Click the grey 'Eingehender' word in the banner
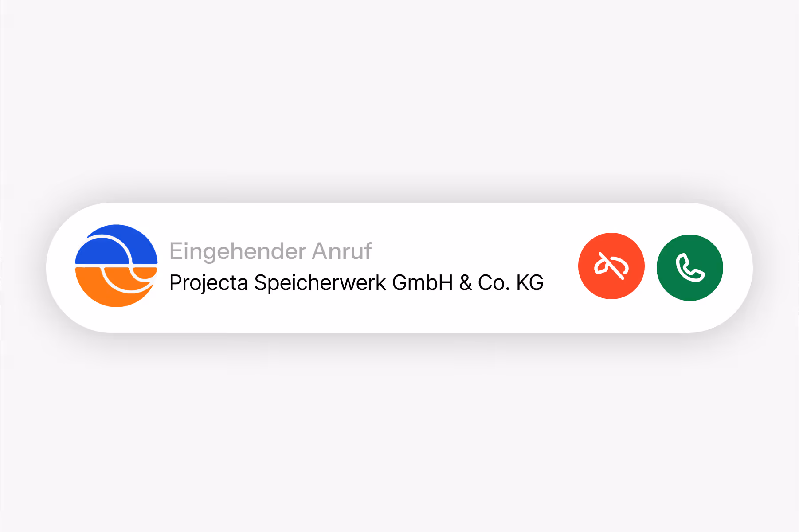 tap(238, 252)
